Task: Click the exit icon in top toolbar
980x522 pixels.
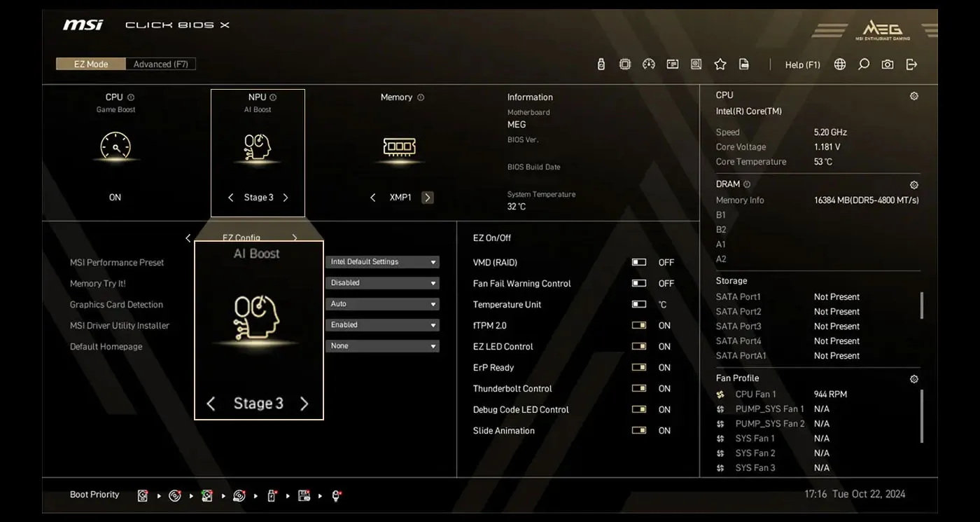Action: coord(911,64)
